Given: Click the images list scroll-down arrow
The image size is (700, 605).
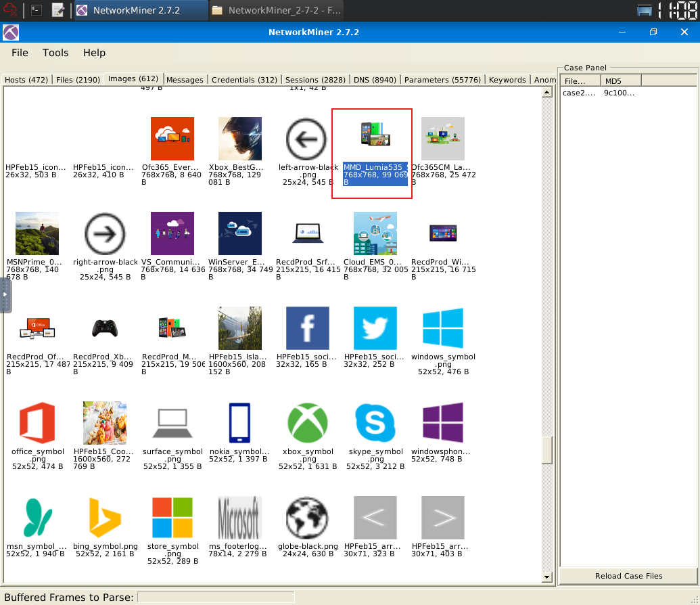Looking at the screenshot, I should pyautogui.click(x=547, y=577).
